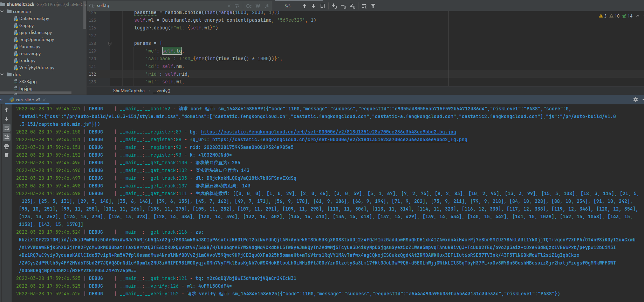Viewport: 644px width, 302px height.
Task: Add selection for next occurrence icon
Action: click(x=334, y=6)
